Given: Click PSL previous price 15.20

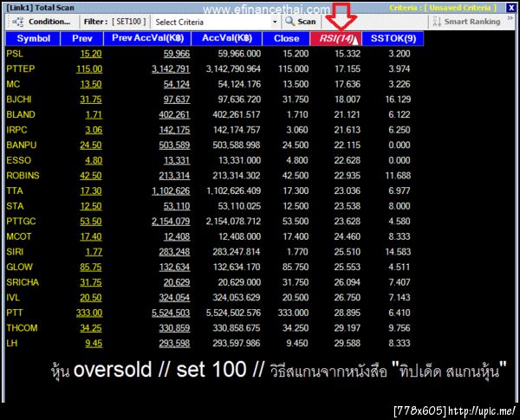Looking at the screenshot, I should click(x=91, y=54).
